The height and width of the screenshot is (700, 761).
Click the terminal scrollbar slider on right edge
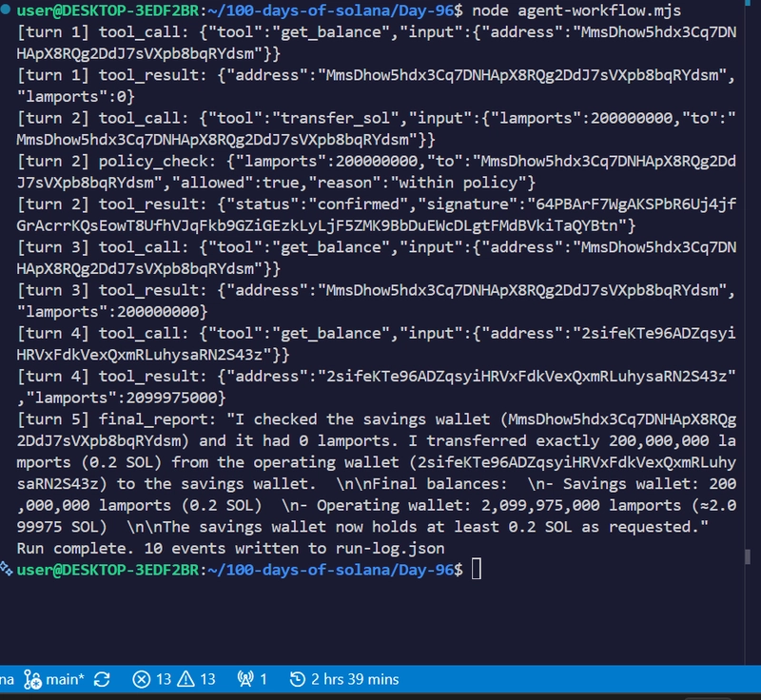748,556
